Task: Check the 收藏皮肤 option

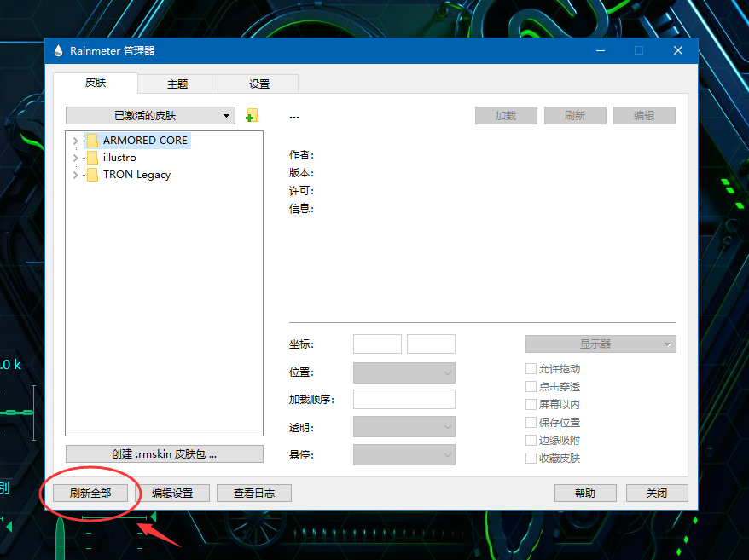Action: [x=531, y=458]
